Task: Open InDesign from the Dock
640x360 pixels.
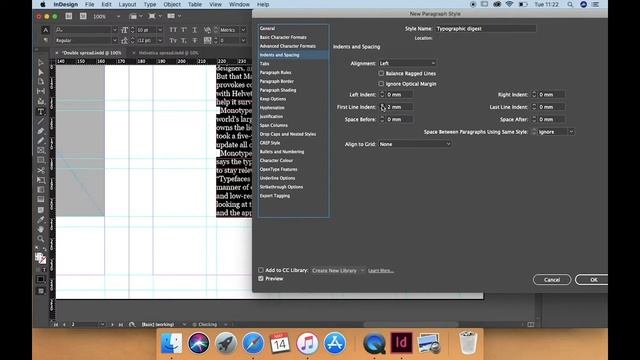Action: (401, 342)
